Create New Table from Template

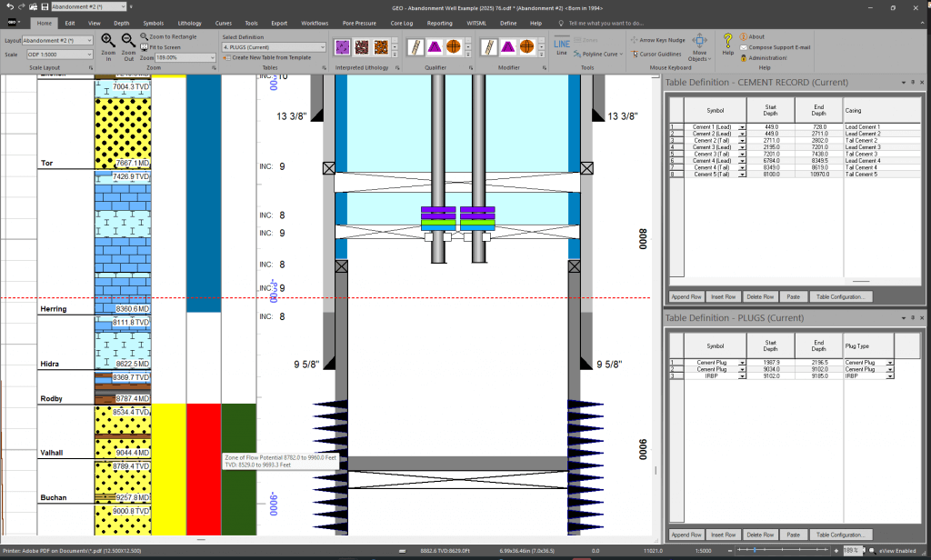[x=267, y=57]
